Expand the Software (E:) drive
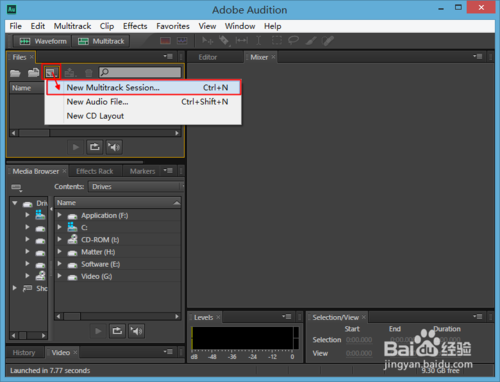 click(59, 264)
